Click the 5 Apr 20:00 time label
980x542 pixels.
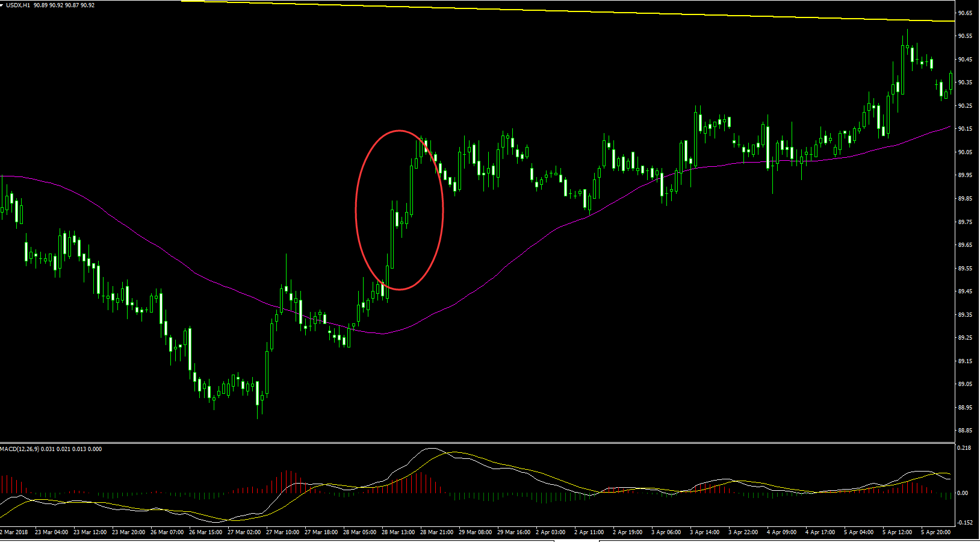point(935,532)
